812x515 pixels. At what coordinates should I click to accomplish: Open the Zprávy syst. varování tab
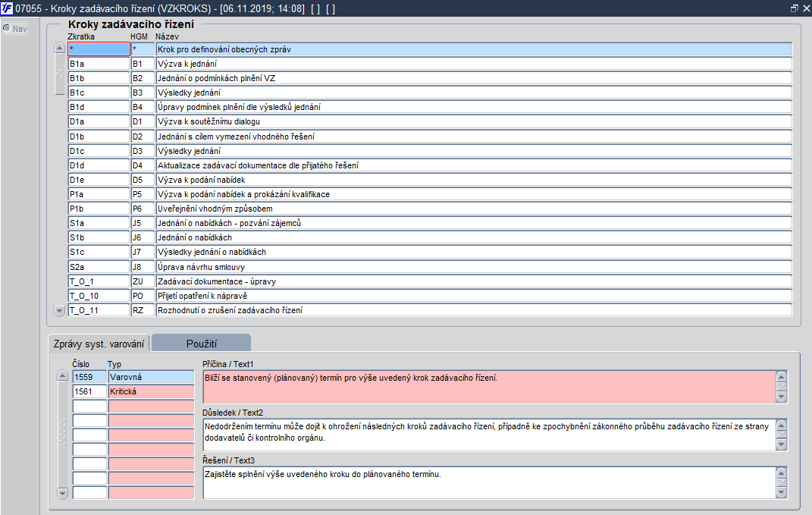[99, 344]
